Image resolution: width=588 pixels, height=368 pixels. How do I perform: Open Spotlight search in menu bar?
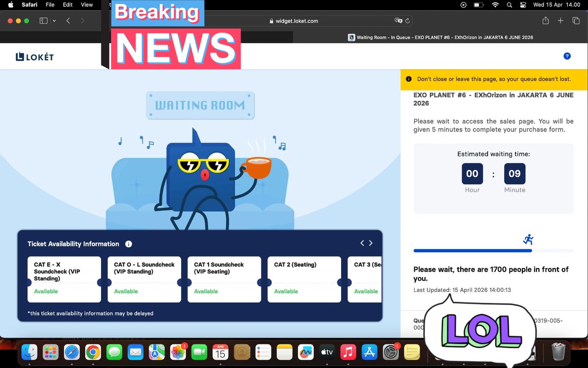coord(510,5)
